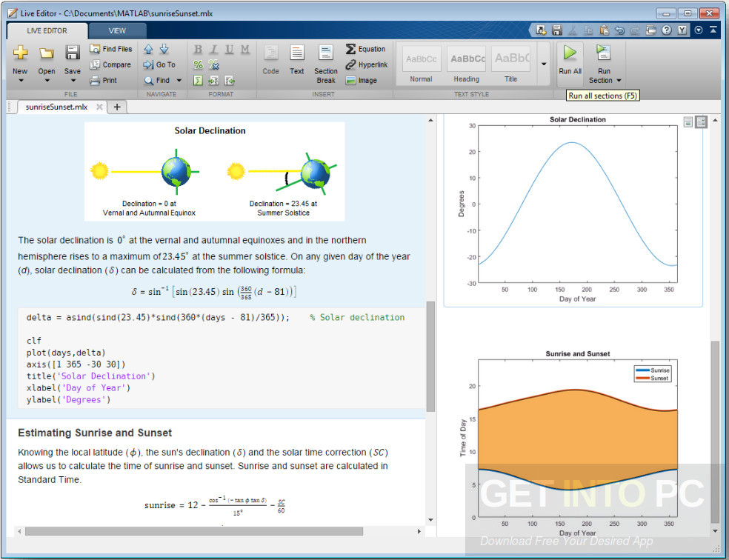Show outputs inline with left layout icon
The width and height of the screenshot is (729, 560).
688,122
